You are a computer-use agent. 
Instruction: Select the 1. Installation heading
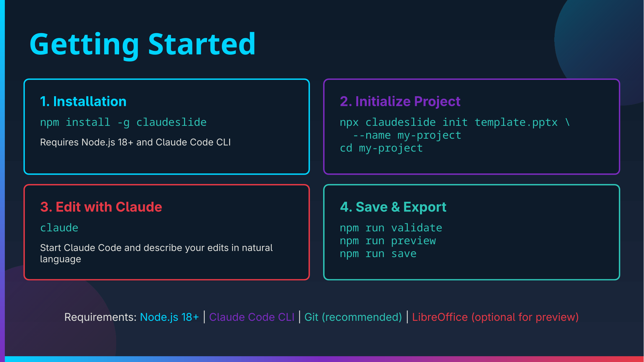coord(83,101)
